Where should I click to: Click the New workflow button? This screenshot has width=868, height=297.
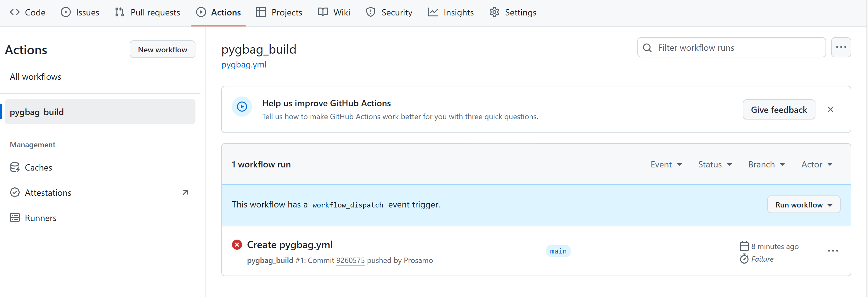(x=162, y=49)
